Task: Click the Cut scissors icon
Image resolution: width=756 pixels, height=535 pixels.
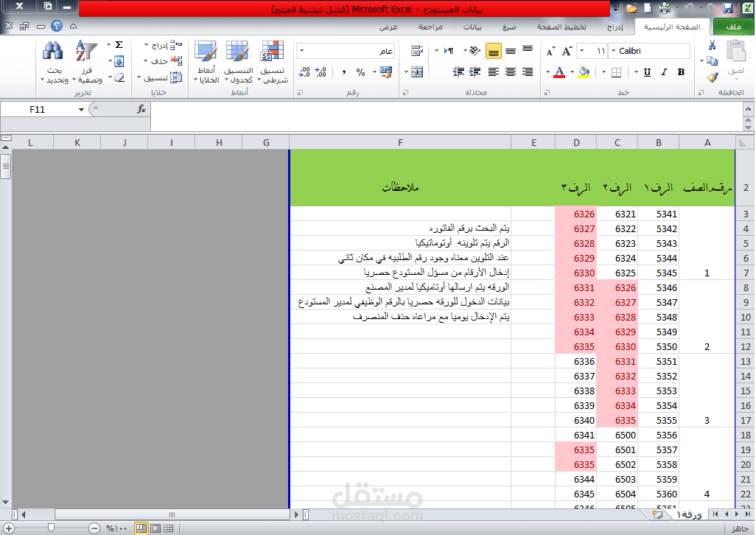Action: (712, 45)
